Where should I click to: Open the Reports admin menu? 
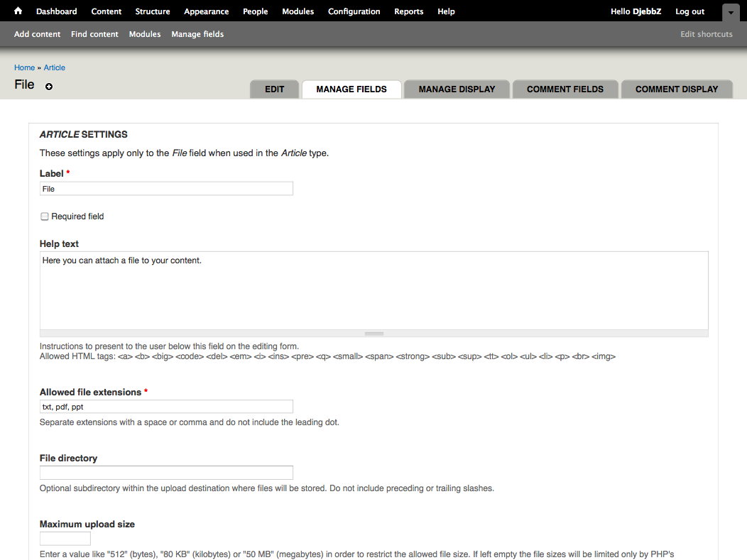point(408,11)
